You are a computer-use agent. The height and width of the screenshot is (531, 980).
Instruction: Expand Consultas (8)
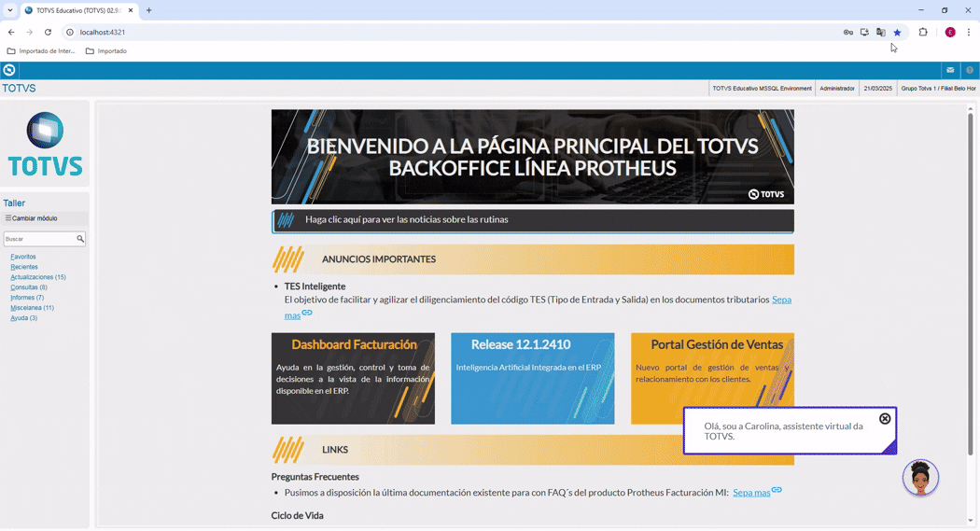(29, 287)
